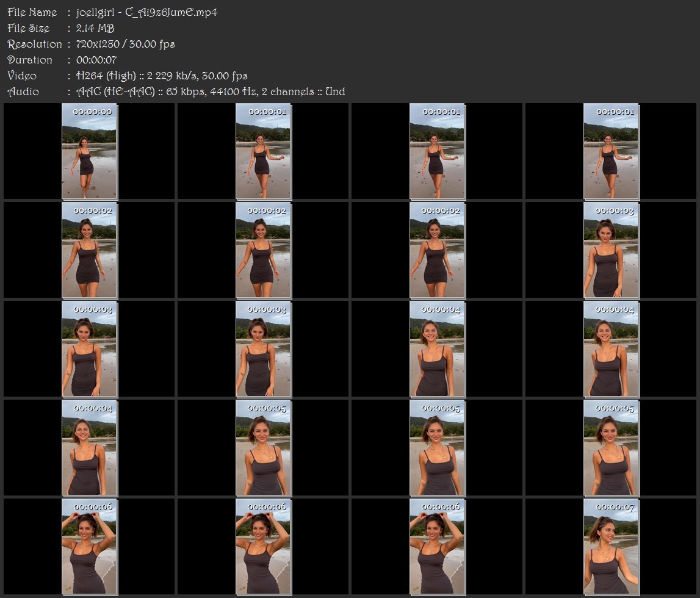700x598 pixels.
Task: Click the duration value '00:00:07'
Action: pos(96,60)
